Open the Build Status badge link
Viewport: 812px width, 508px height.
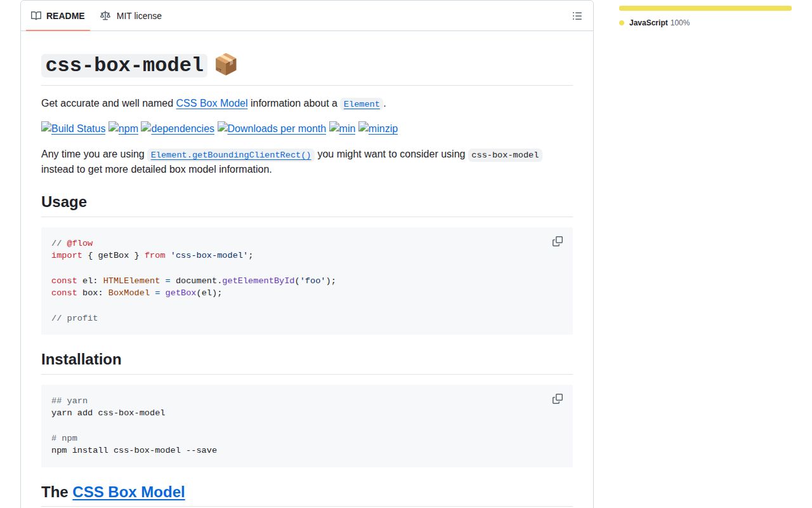point(74,128)
